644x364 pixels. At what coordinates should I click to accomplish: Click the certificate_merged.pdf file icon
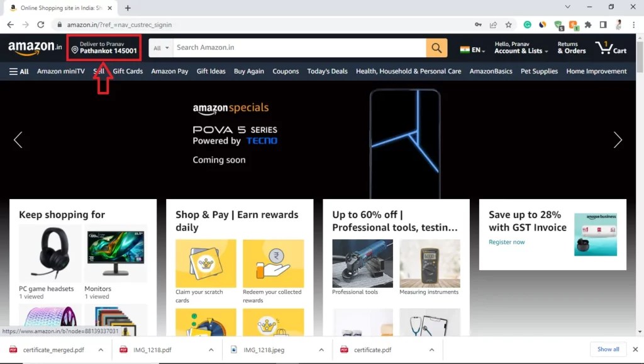pos(13,350)
